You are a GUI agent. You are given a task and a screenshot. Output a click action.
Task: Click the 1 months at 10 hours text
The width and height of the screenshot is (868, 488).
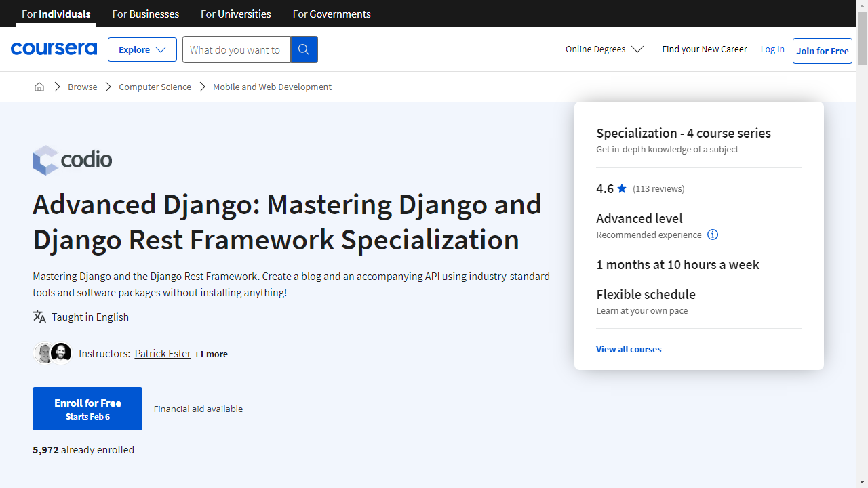[x=677, y=264]
